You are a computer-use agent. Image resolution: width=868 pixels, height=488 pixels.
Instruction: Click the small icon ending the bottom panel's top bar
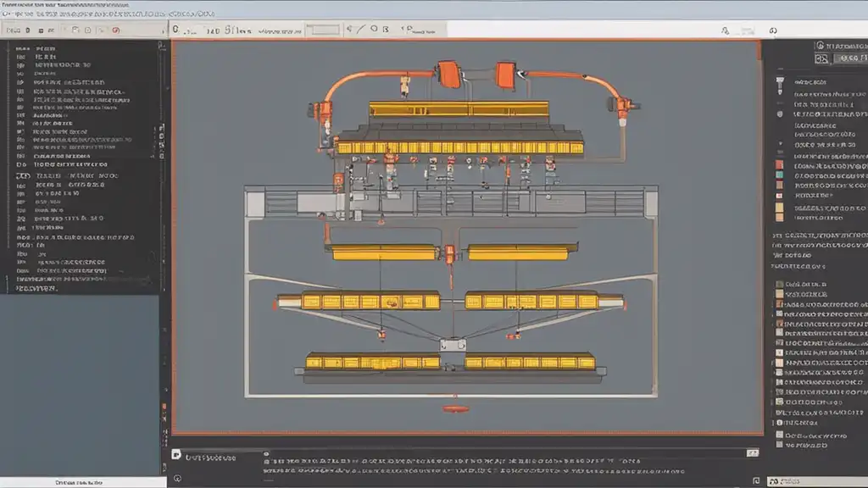coord(753,453)
